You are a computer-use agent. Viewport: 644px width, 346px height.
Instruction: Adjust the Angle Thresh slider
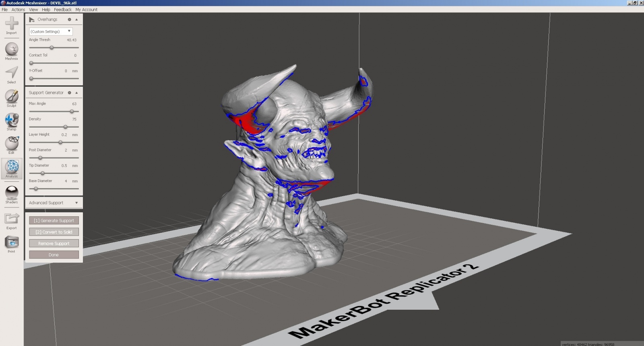52,48
